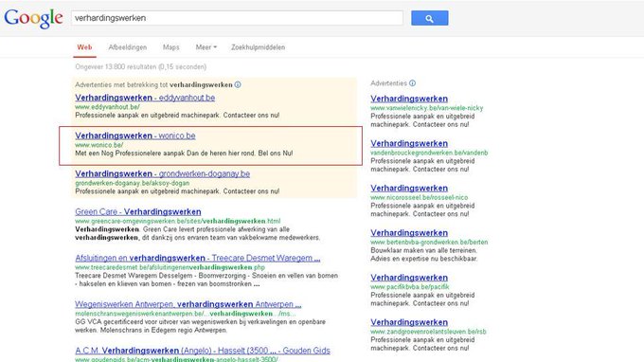Click 'Advertenties met betrekking tot verhardingswerken' label
Screen dimensions: 644x362
pyautogui.click(x=153, y=84)
